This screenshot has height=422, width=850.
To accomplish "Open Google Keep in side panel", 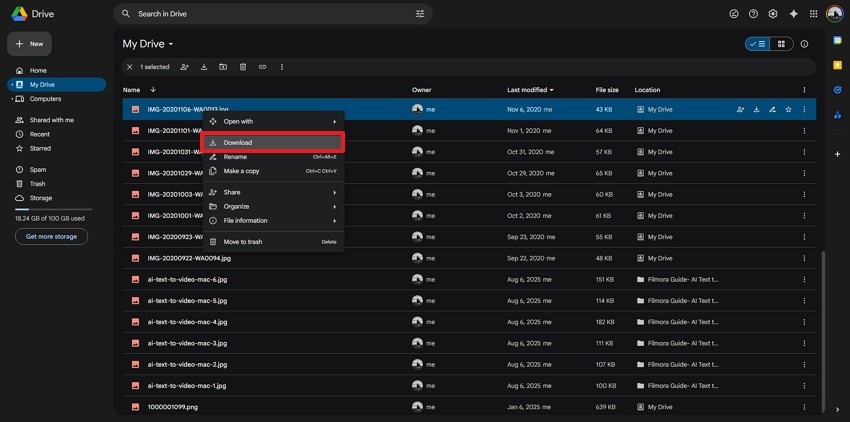I will [x=837, y=65].
